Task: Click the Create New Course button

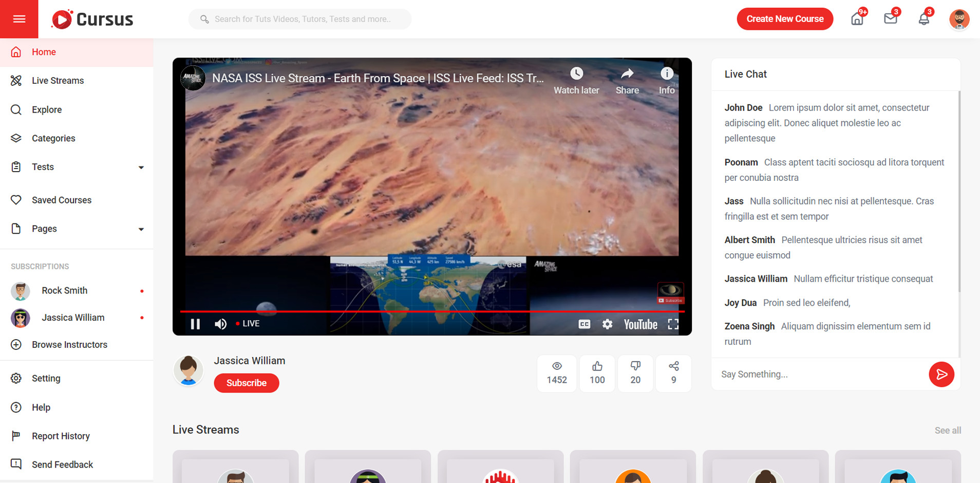Action: pyautogui.click(x=784, y=19)
